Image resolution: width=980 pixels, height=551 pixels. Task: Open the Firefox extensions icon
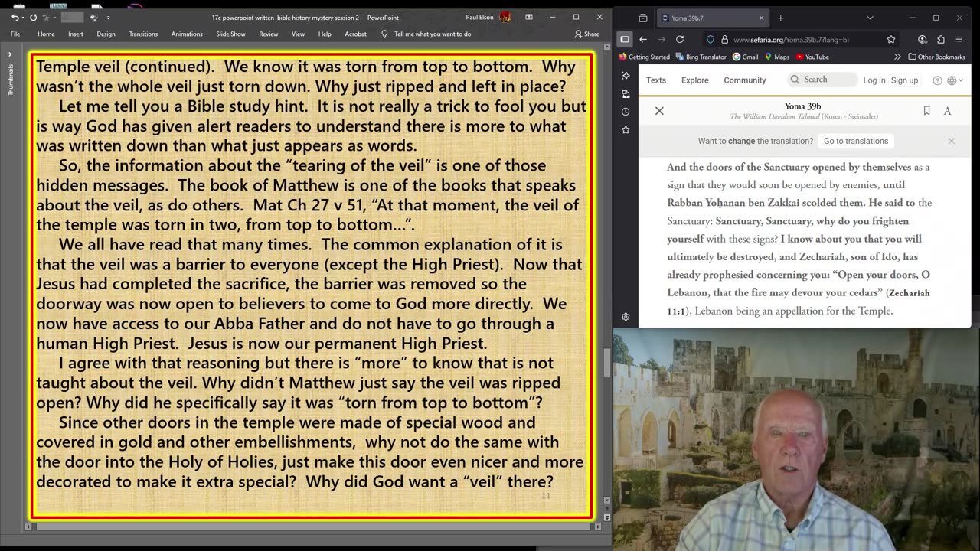point(941,39)
